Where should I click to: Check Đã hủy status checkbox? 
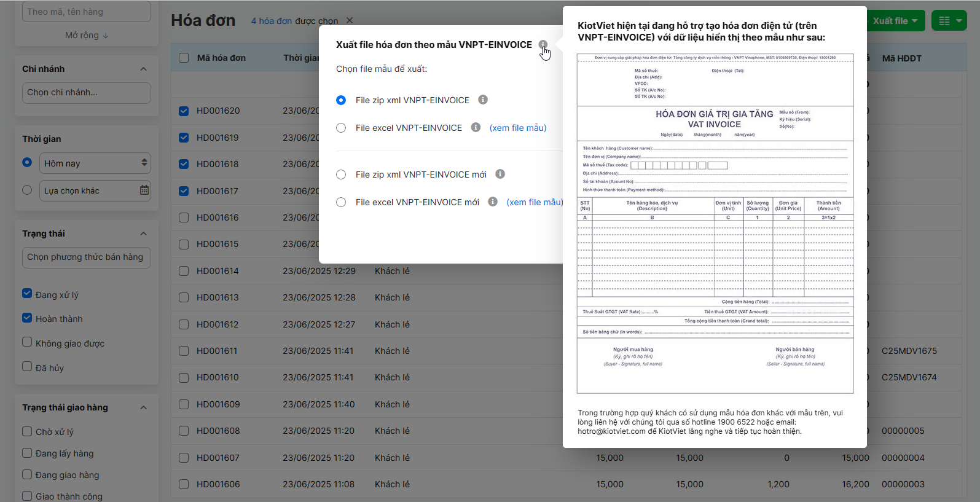pos(27,366)
